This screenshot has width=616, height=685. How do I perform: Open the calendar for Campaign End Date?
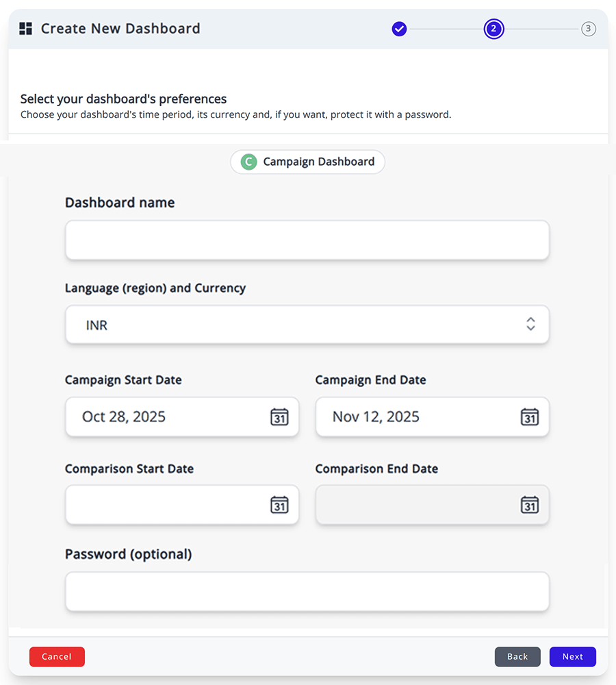[x=530, y=416]
